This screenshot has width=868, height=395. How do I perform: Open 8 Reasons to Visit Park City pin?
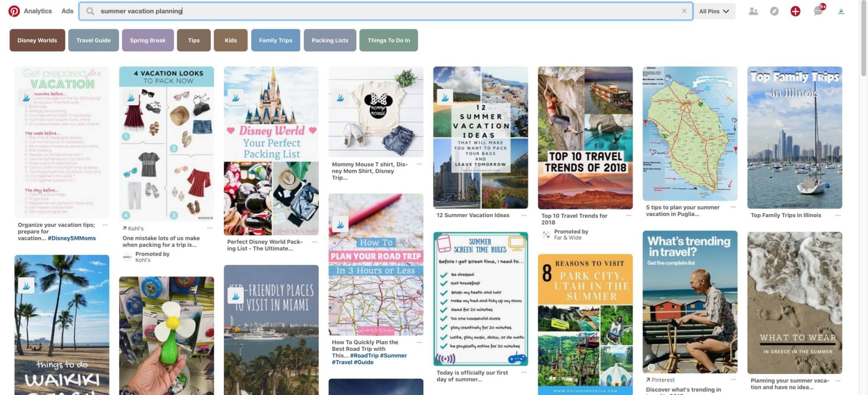click(x=585, y=325)
